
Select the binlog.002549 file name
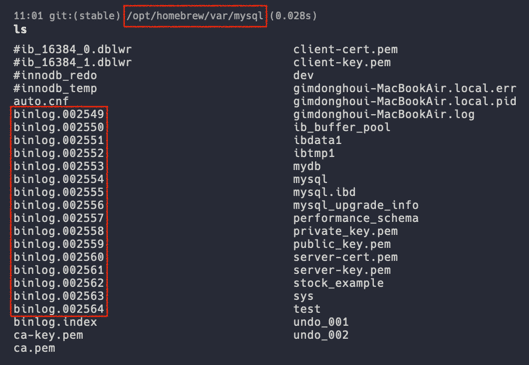[x=59, y=114]
